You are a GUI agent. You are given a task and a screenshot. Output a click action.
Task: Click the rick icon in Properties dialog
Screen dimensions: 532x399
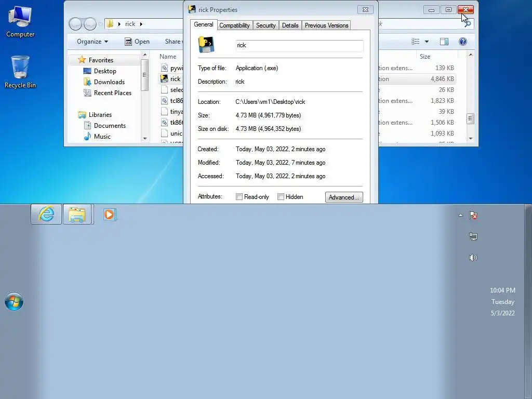pos(206,45)
